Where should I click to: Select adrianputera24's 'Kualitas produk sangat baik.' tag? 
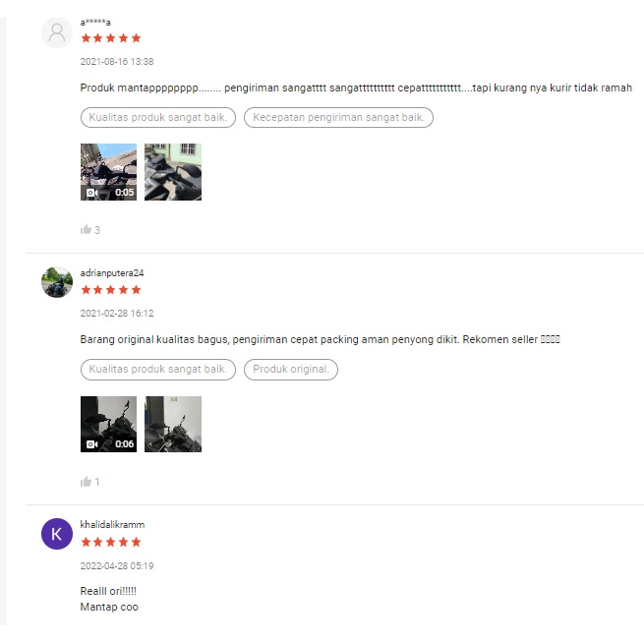tap(158, 370)
